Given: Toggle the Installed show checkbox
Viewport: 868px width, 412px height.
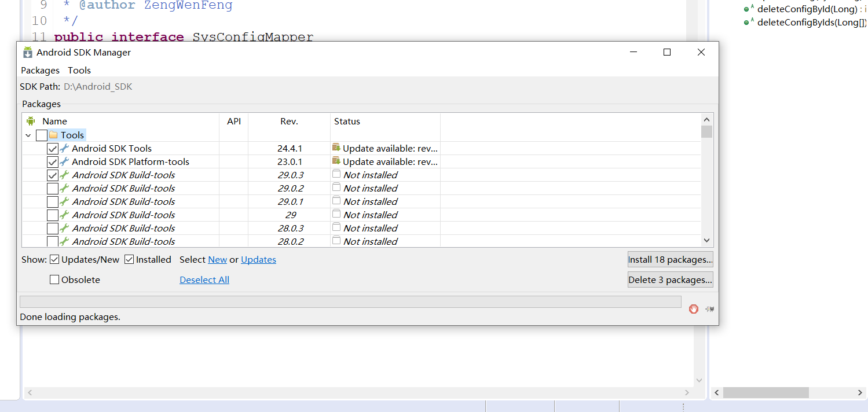Looking at the screenshot, I should 129,259.
